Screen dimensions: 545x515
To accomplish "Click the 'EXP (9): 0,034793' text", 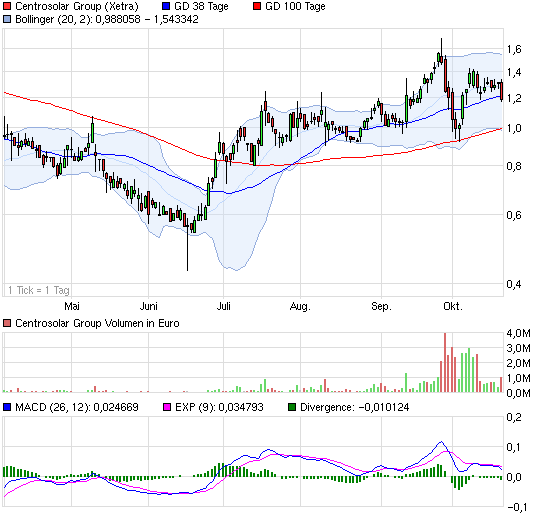I will [219, 407].
